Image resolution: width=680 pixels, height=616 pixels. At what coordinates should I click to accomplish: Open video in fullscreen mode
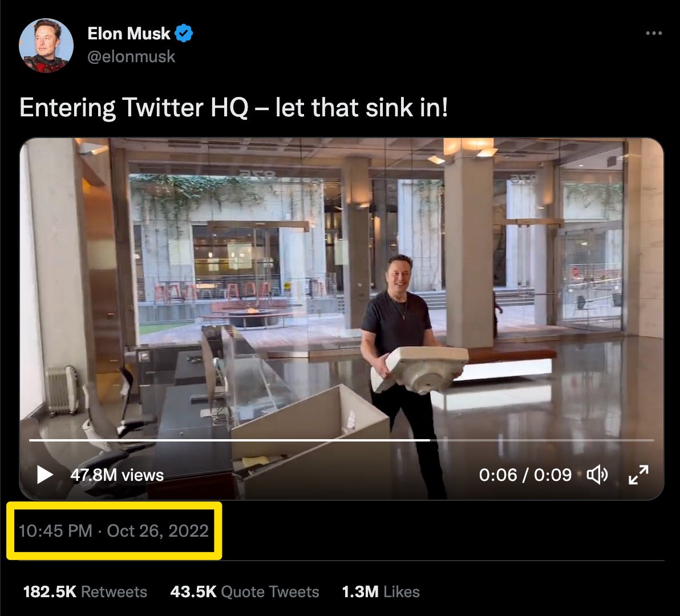(x=638, y=475)
